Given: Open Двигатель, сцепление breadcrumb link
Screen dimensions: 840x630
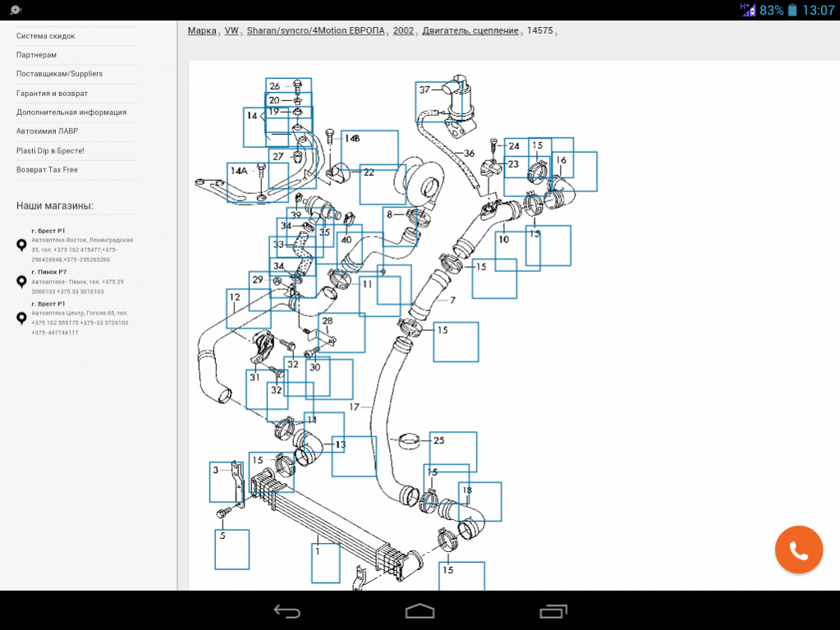Looking at the screenshot, I should 470,30.
